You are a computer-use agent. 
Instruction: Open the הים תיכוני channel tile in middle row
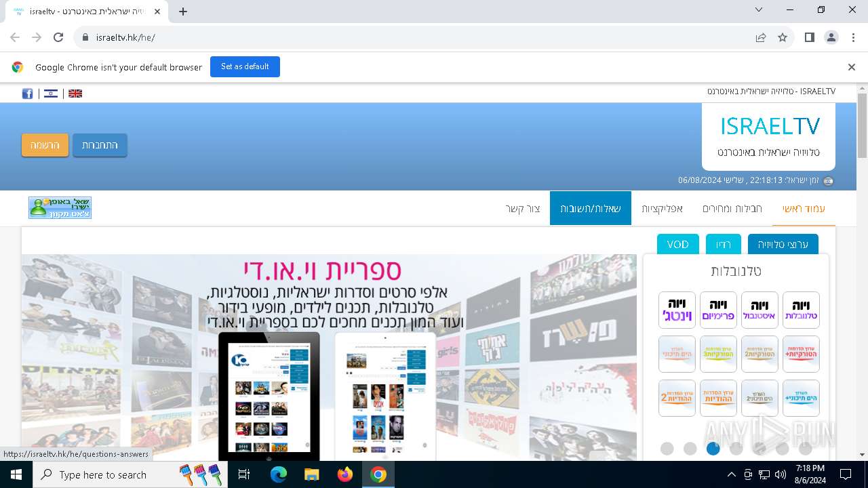677,354
